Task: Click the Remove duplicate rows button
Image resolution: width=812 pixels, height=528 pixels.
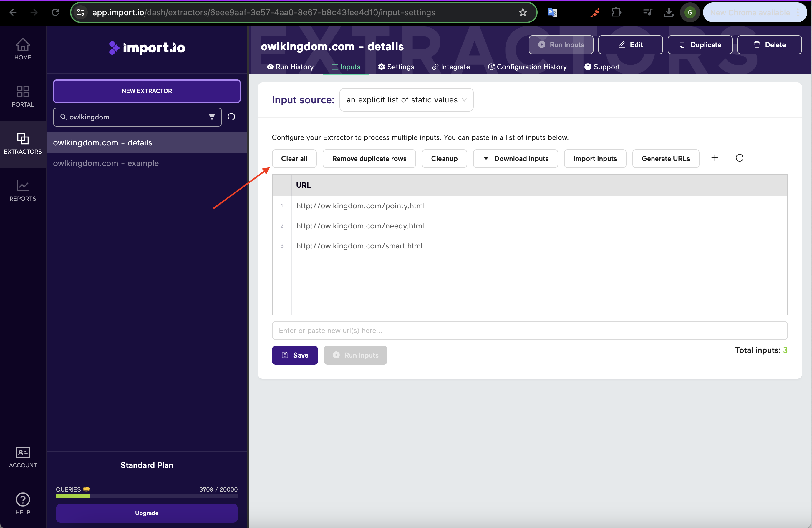Action: [369, 159]
